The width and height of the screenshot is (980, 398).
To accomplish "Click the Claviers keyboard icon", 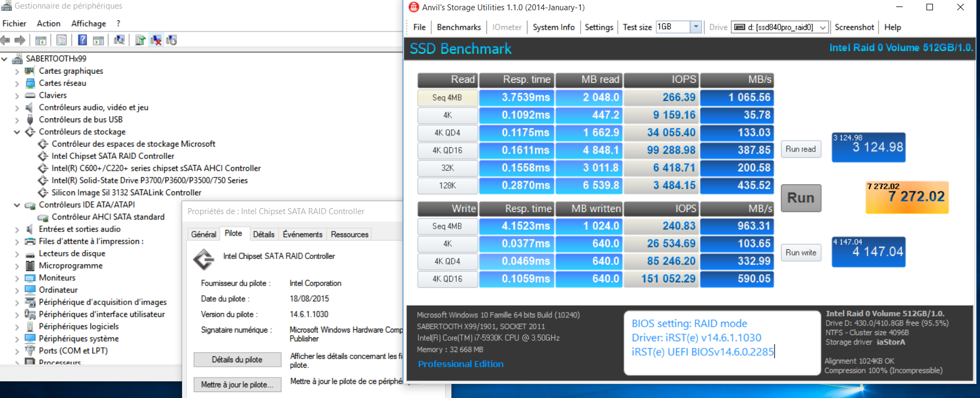I will pos(30,95).
